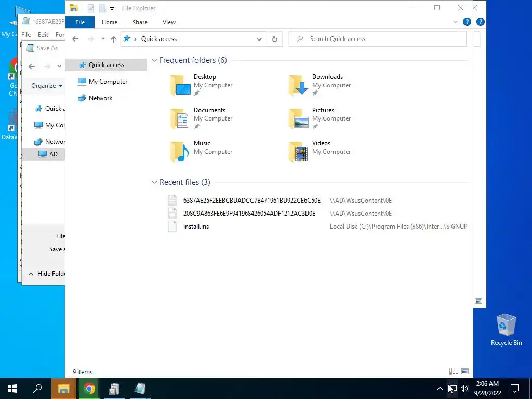Click Hide Folders in Save As dialog
The width and height of the screenshot is (532, 399).
tap(46, 273)
